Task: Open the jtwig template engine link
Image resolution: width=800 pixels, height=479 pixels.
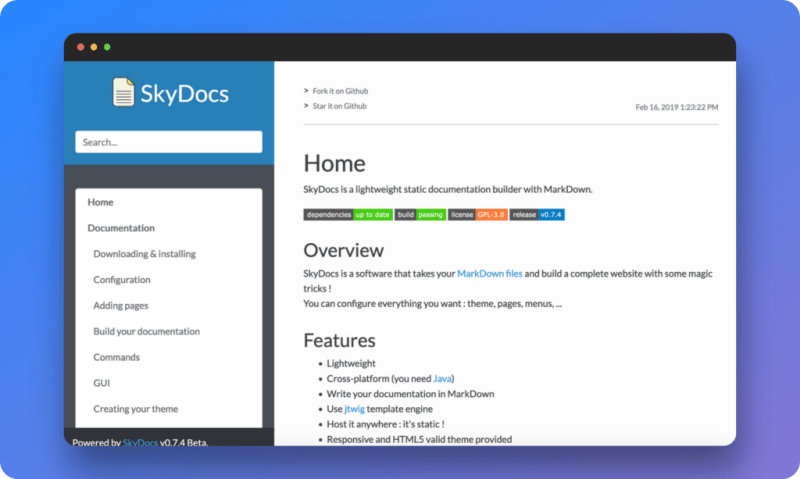Action: (x=355, y=409)
